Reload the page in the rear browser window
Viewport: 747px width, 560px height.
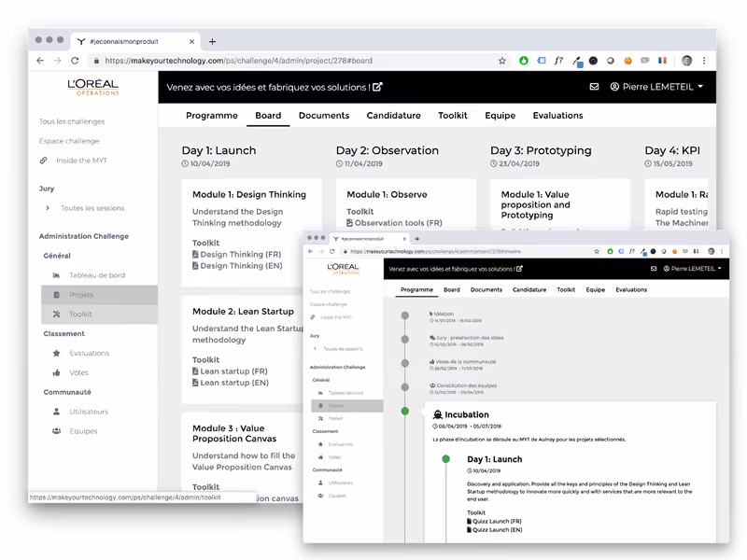coord(75,61)
